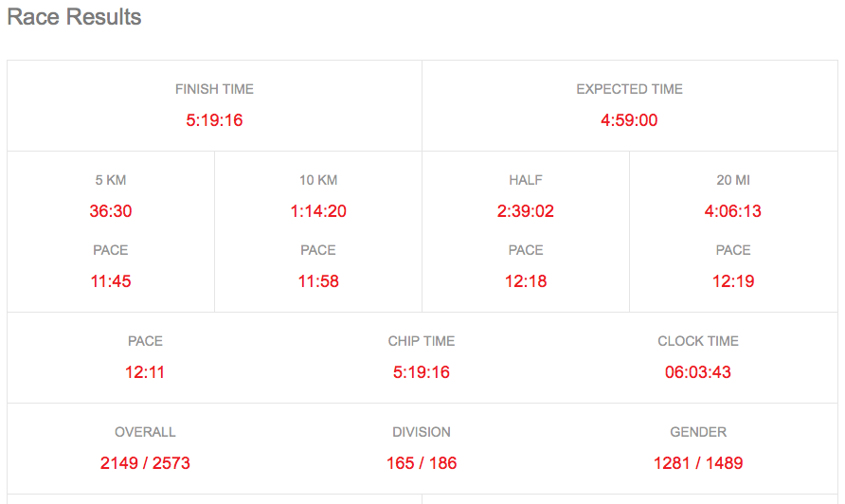The width and height of the screenshot is (845, 504).
Task: Click the EXPECTED TIME label
Action: [x=629, y=89]
